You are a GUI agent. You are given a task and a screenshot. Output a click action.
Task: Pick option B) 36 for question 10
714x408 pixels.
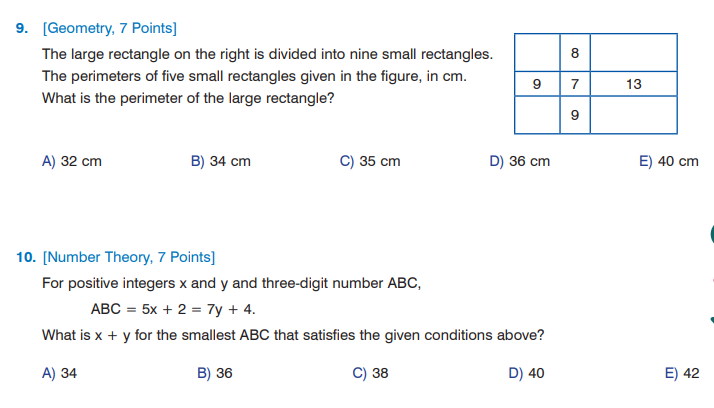(x=214, y=373)
